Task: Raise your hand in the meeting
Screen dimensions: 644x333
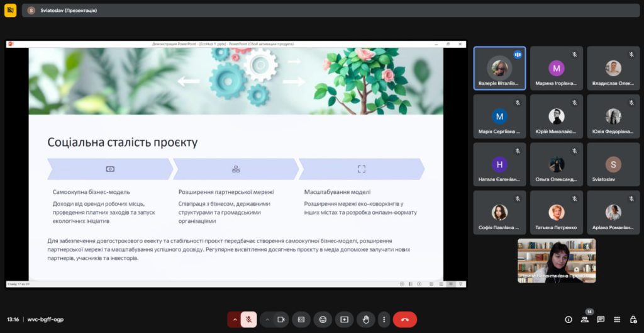Action: [365, 319]
